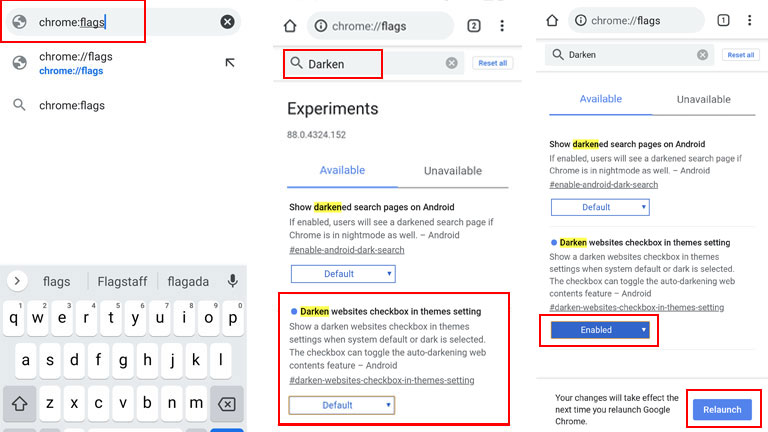Open #darken-websites-checkbox-in-themes-setting link in middle panel

[x=382, y=380]
